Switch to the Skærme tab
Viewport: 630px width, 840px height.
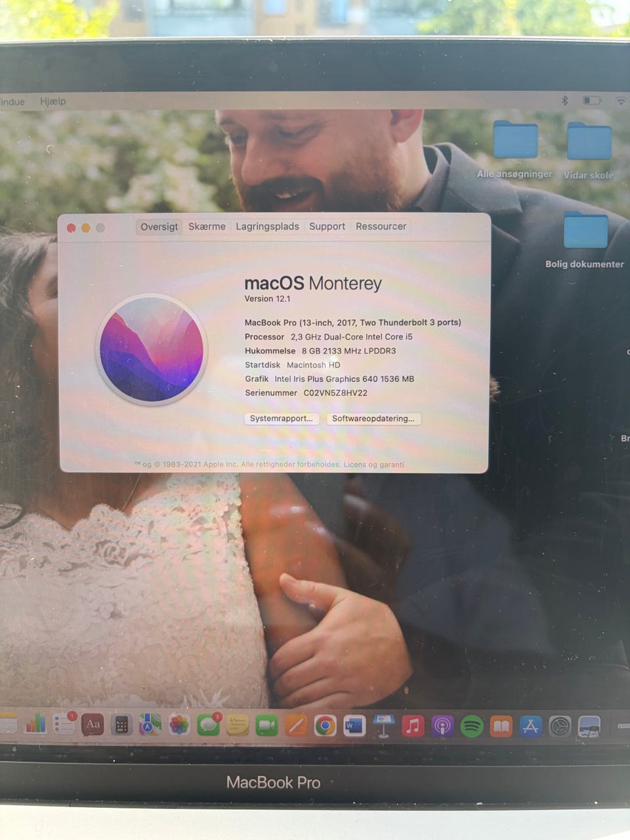tap(207, 226)
